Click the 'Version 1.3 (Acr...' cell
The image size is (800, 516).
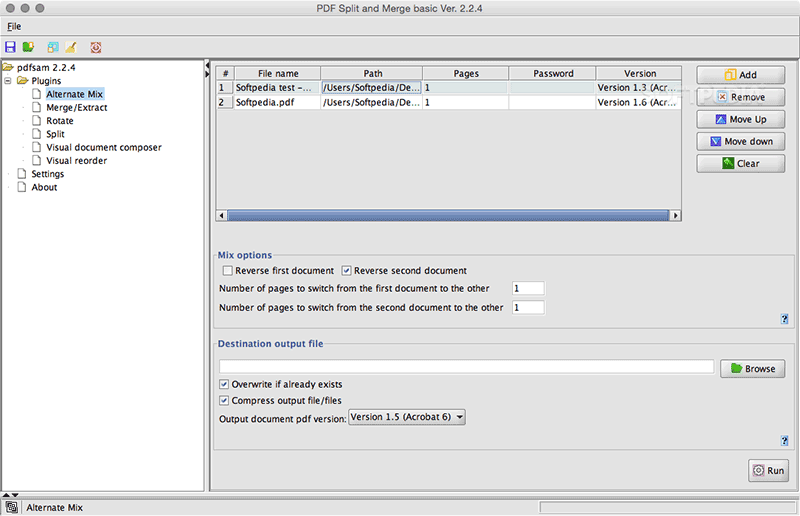point(639,88)
